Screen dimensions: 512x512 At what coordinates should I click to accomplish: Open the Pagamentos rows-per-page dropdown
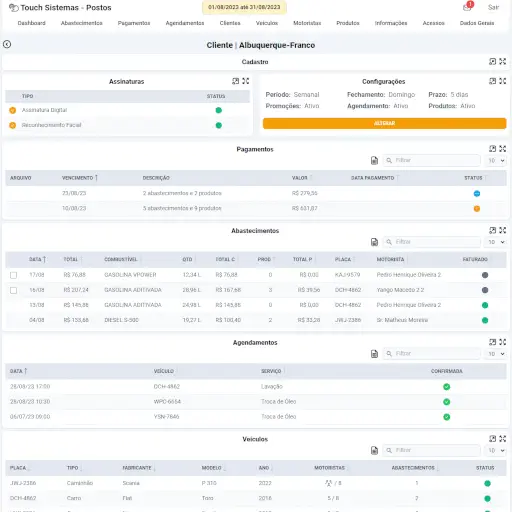(x=496, y=161)
